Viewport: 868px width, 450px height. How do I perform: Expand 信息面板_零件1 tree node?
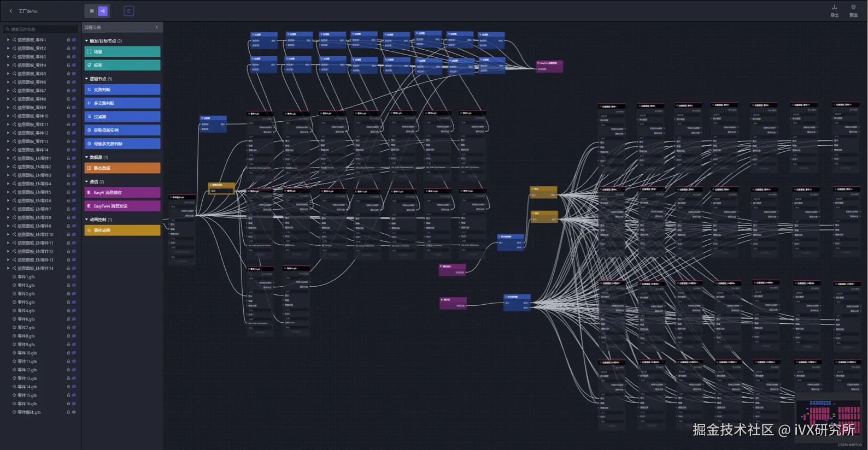pos(8,40)
